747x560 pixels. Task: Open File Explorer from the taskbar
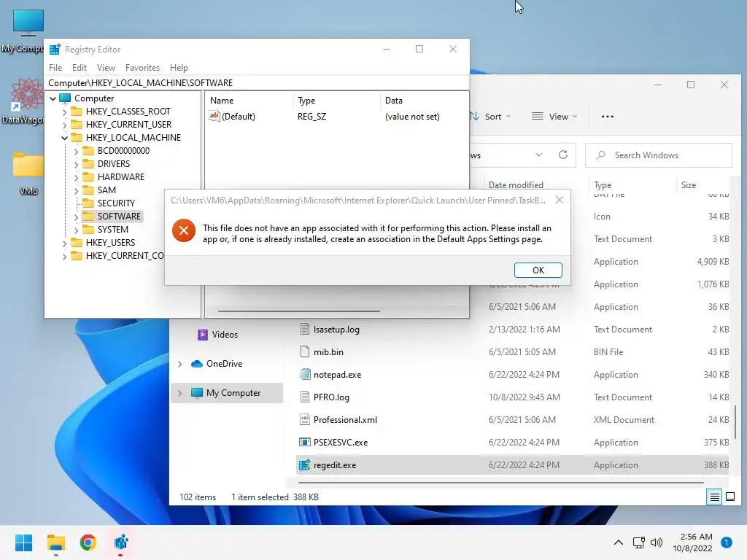click(x=55, y=542)
